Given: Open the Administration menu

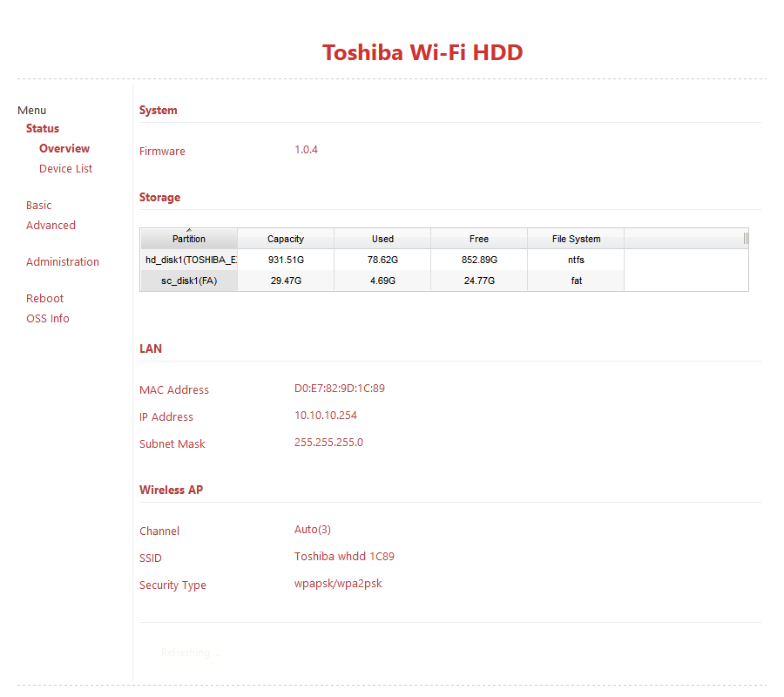Looking at the screenshot, I should click(x=63, y=261).
